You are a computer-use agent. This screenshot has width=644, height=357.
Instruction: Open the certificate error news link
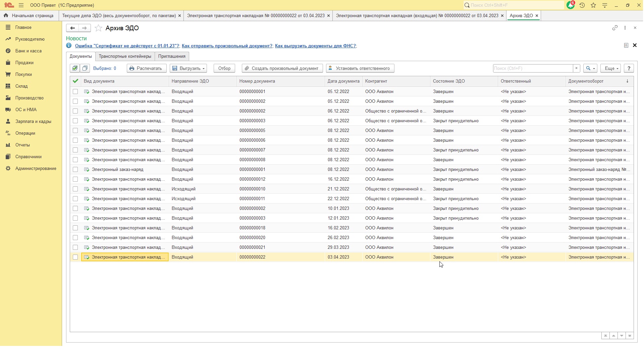point(127,46)
